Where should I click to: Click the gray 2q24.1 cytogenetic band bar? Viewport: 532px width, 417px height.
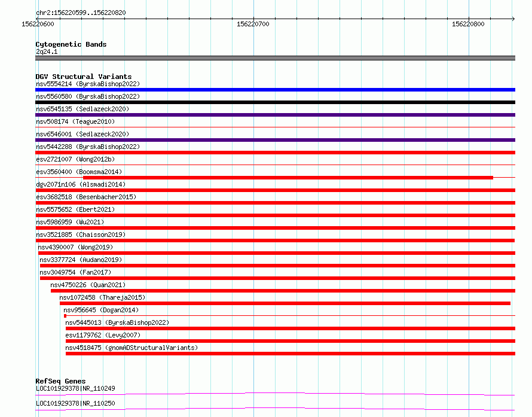tap(275, 58)
